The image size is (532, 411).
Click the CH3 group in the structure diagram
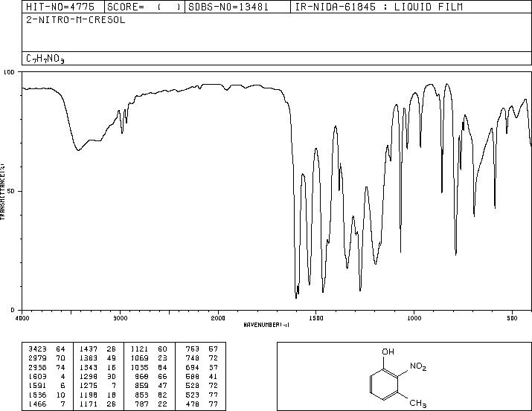[417, 404]
